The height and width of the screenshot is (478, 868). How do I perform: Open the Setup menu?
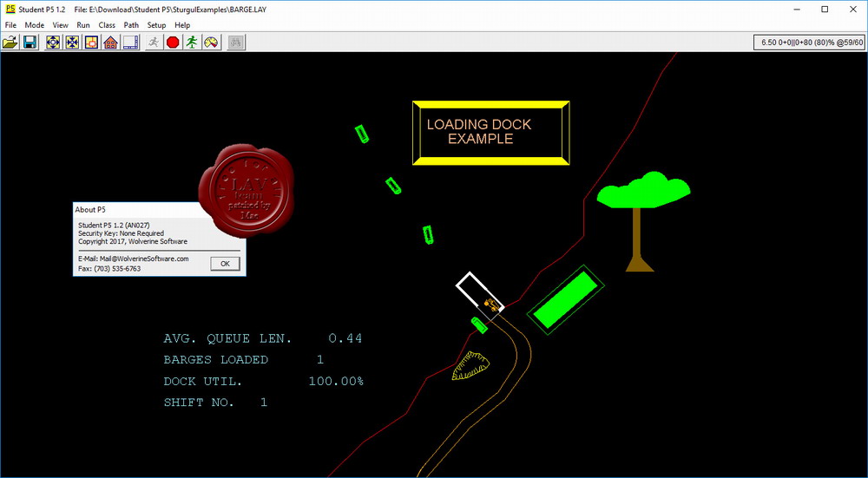pyautogui.click(x=156, y=25)
